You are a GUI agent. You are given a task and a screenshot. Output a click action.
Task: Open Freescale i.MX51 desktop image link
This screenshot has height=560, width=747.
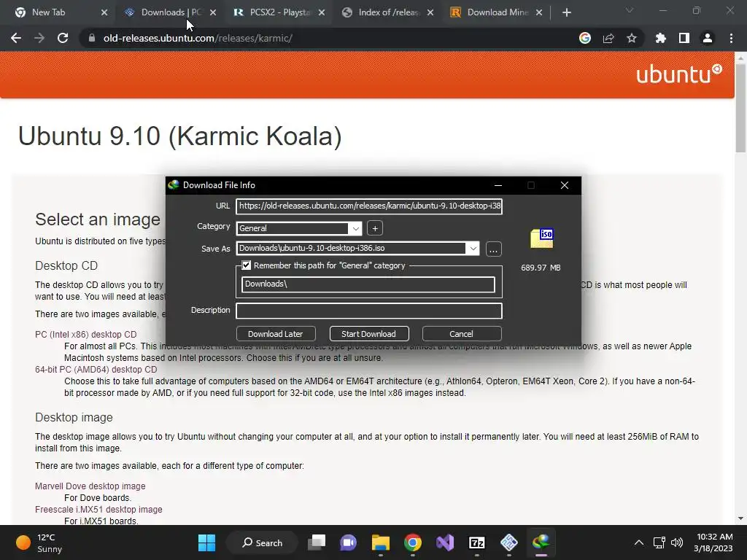coord(98,510)
